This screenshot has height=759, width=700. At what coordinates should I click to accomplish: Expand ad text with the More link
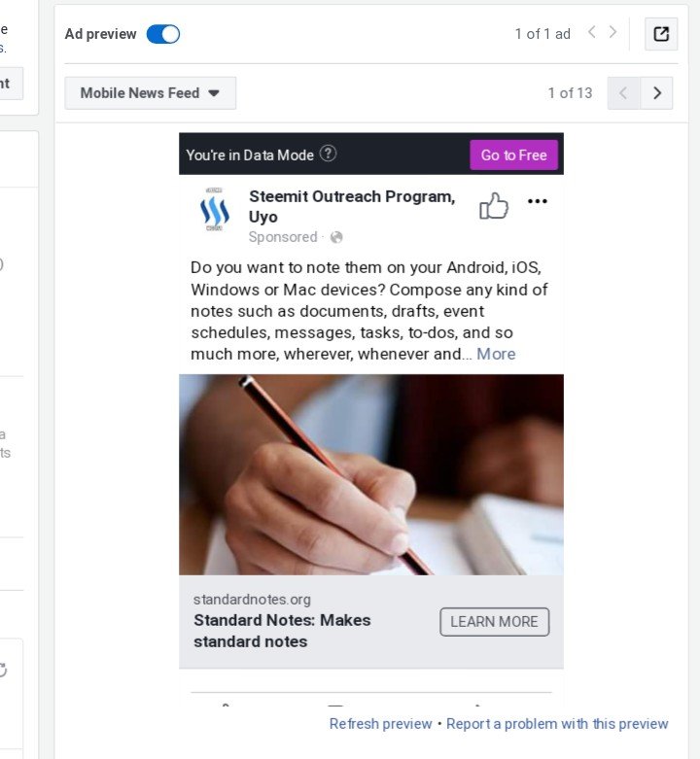pyautogui.click(x=496, y=354)
